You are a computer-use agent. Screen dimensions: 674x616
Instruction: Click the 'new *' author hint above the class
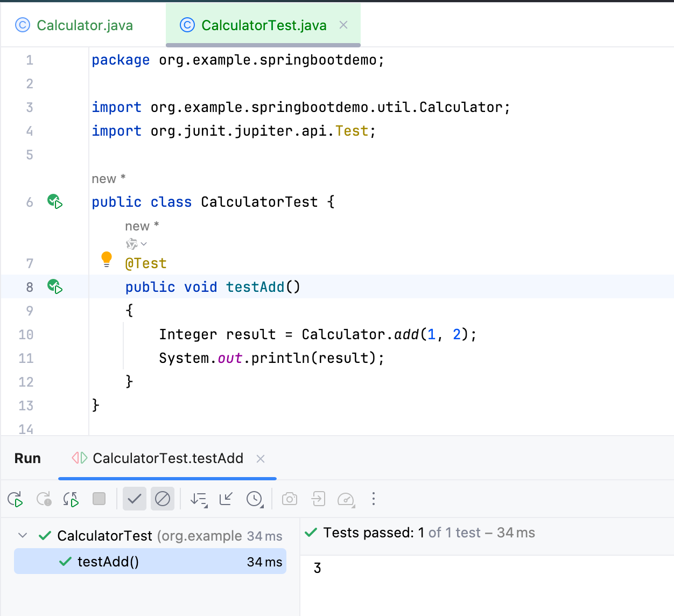click(x=109, y=179)
